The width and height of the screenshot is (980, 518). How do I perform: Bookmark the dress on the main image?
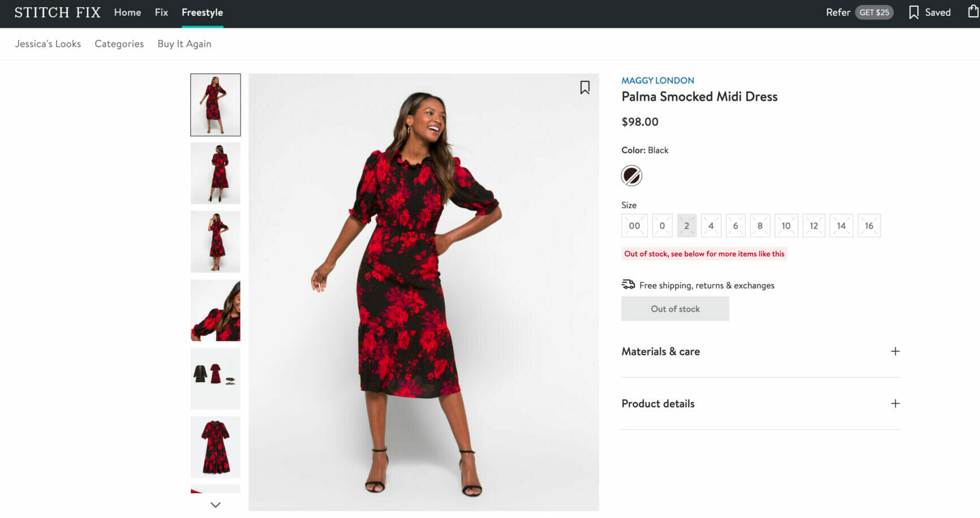pyautogui.click(x=584, y=87)
